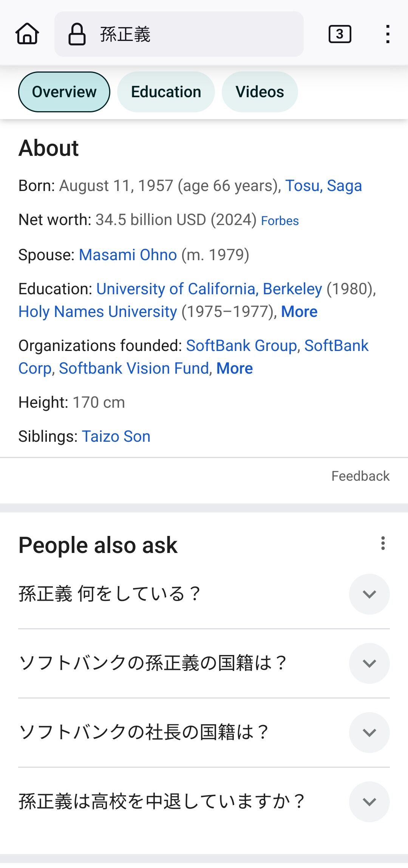The width and height of the screenshot is (408, 868).
Task: Open the tab switcher showing 3 tabs
Action: point(340,34)
